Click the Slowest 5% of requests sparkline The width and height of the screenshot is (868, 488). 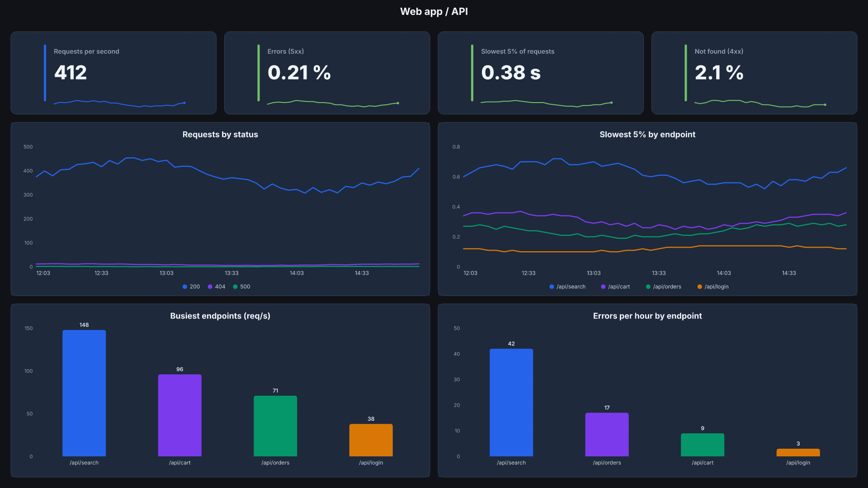click(547, 103)
